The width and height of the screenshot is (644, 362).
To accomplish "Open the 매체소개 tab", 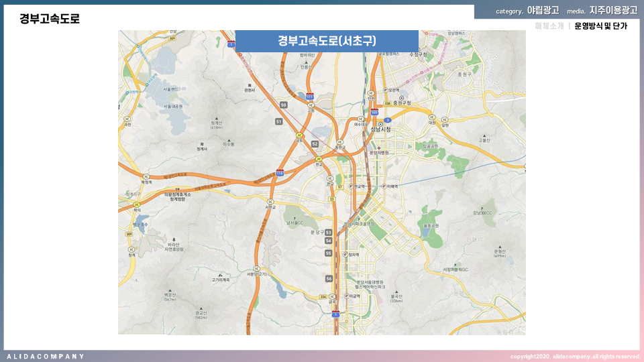I will [549, 26].
